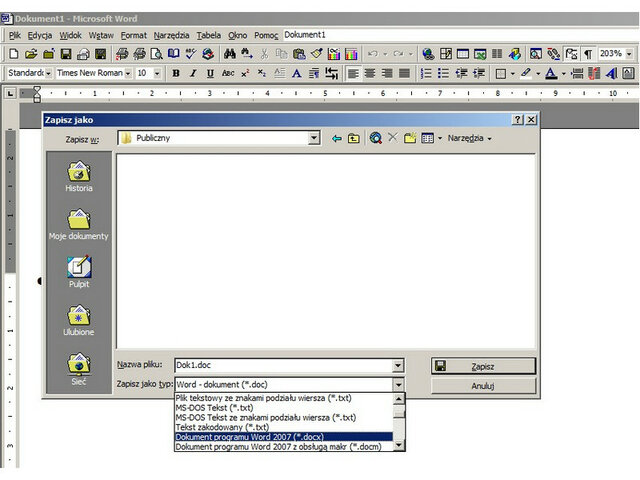Open the Times New Roman font dropdown
Image resolution: width=640 pixels, height=480 pixels.
pos(128,73)
